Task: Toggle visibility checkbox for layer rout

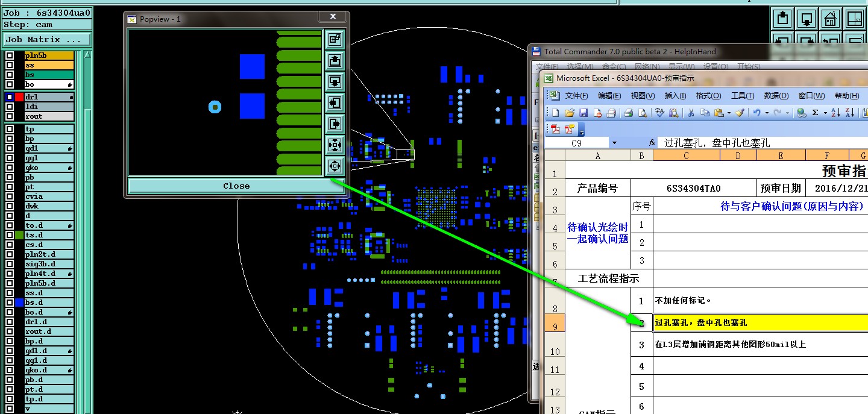Action: (x=10, y=116)
